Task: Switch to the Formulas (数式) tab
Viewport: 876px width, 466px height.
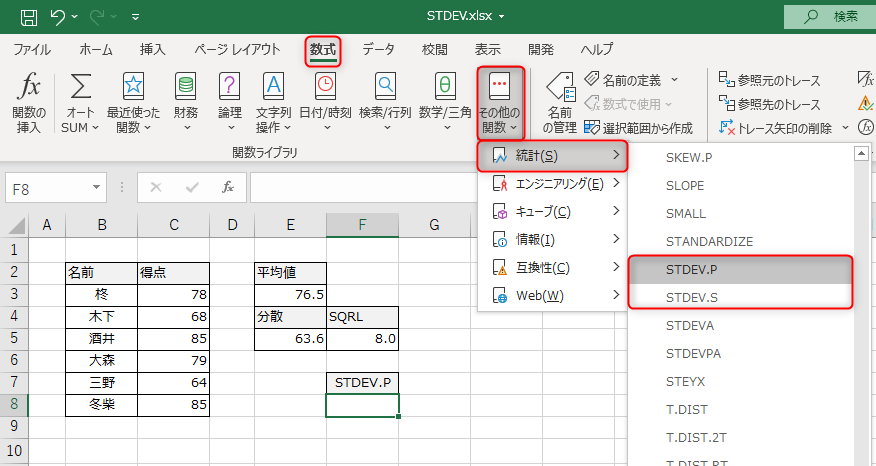Action: pyautogui.click(x=323, y=49)
